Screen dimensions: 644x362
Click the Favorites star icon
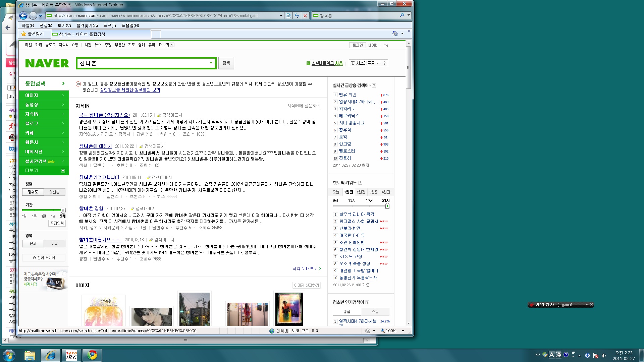coord(23,34)
